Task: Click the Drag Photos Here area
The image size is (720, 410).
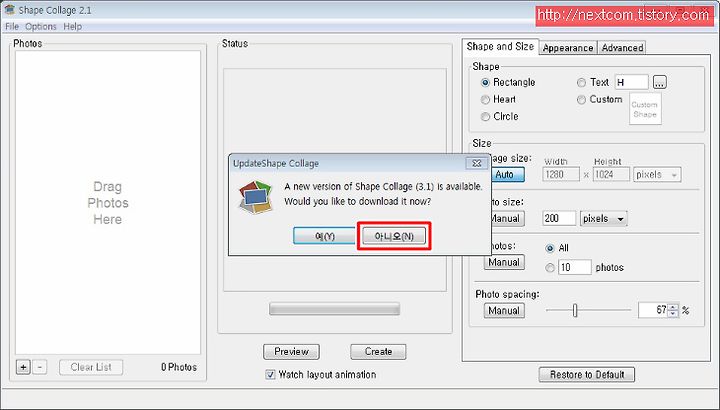Action: pos(107,202)
